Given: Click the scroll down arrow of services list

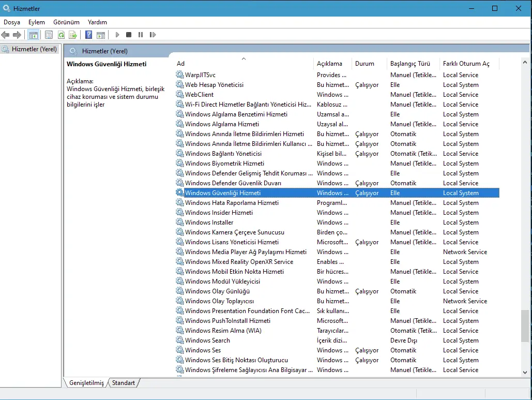Looking at the screenshot, I should click(525, 372).
